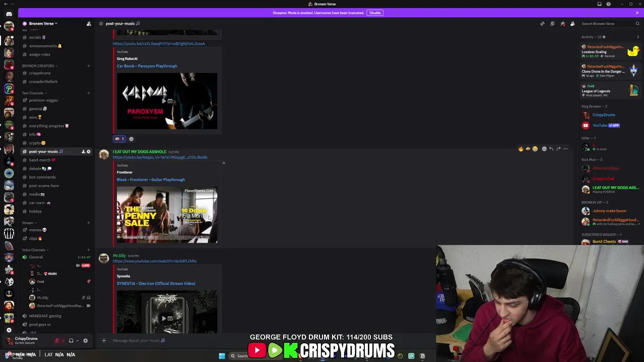Create channel in Voice Channels category
The height and width of the screenshot is (362, 644).
[89, 250]
